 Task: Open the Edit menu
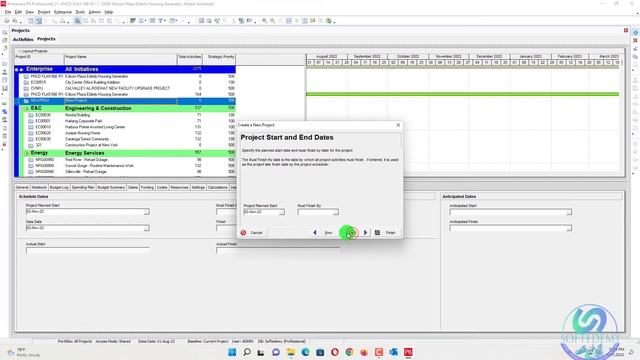[18, 12]
